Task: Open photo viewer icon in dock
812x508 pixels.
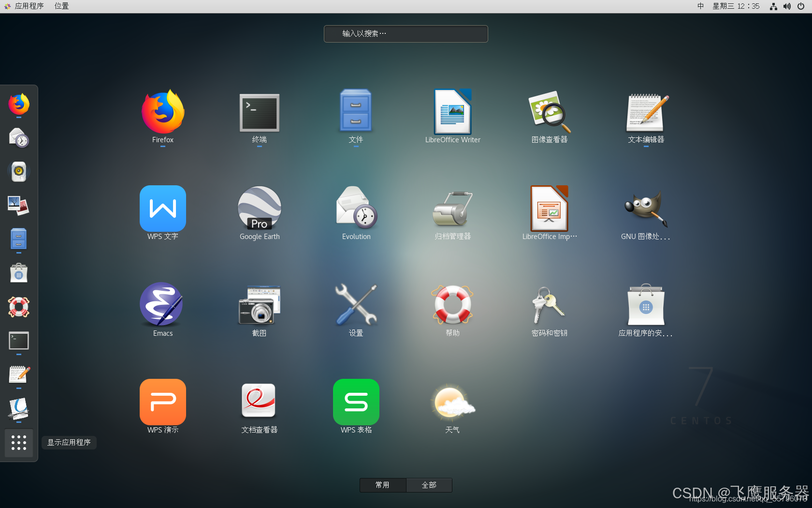Action: pos(19,206)
